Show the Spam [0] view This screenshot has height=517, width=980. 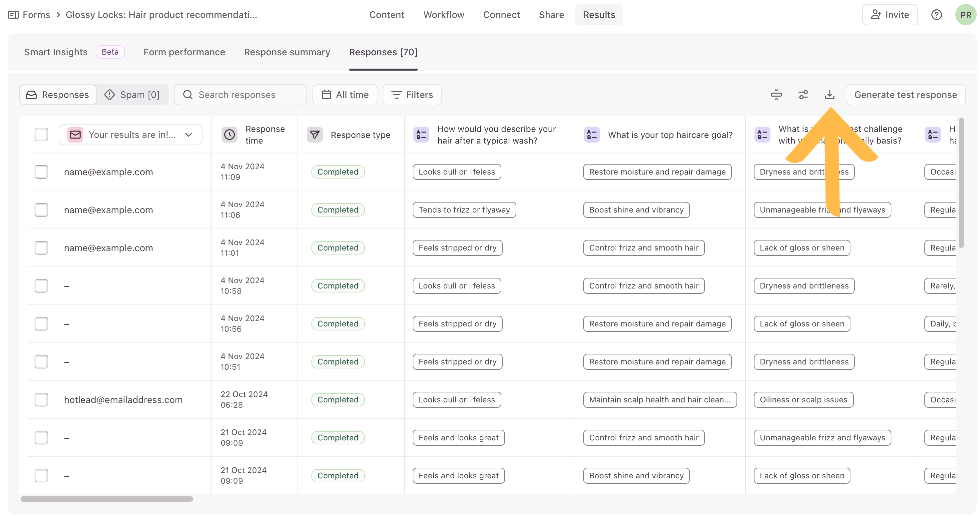[x=132, y=95]
